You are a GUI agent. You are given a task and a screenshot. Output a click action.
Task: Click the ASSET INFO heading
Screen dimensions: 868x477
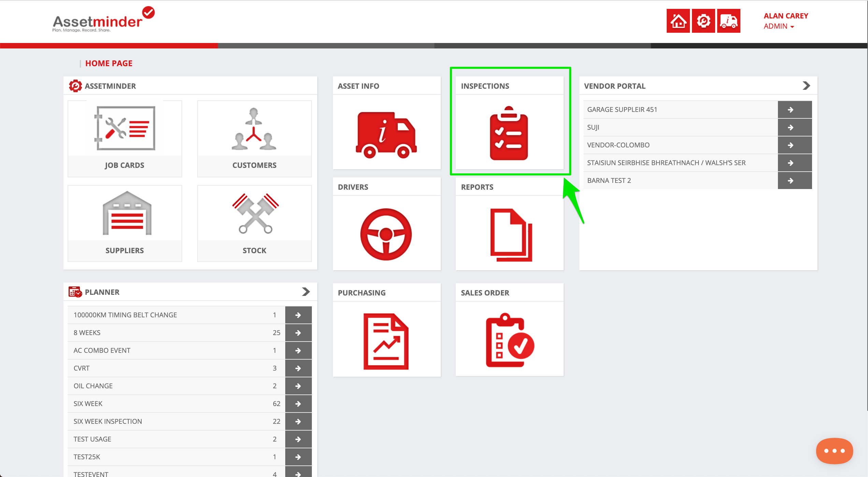coord(358,86)
